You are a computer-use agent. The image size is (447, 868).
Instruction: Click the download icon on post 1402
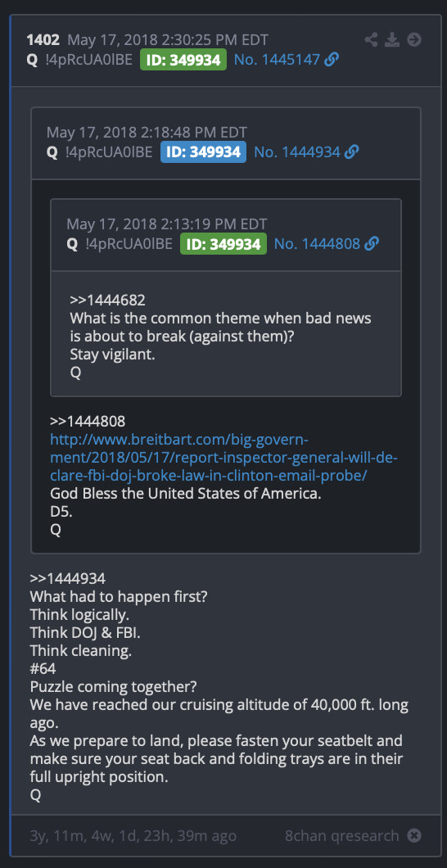click(392, 40)
